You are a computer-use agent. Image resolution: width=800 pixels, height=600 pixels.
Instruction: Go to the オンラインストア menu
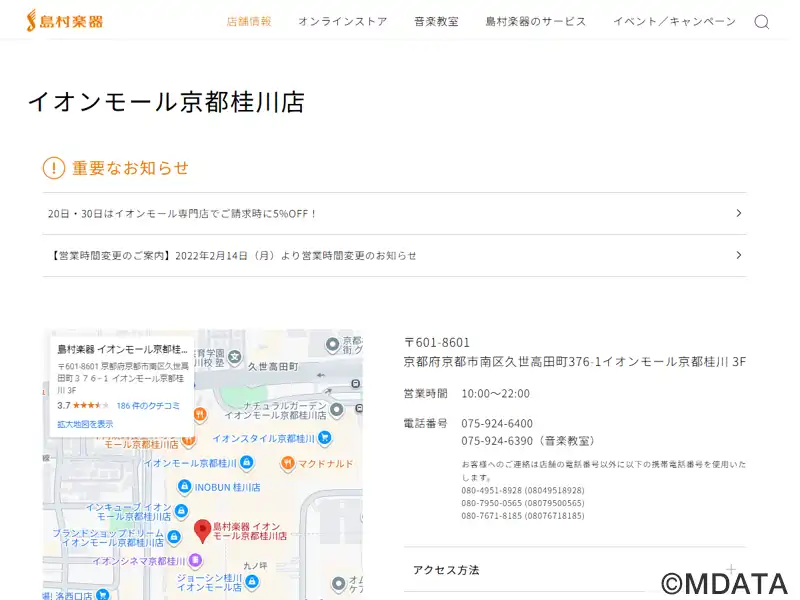click(342, 22)
